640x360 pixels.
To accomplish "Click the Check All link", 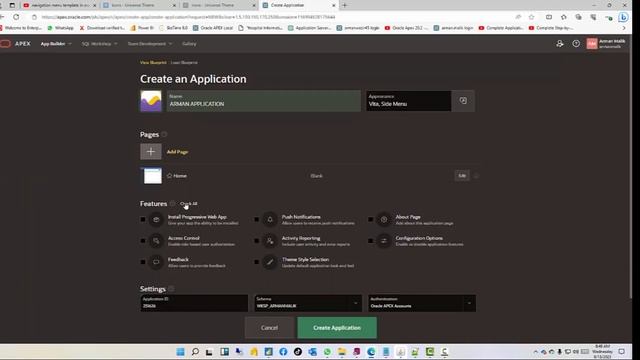I will 189,203.
